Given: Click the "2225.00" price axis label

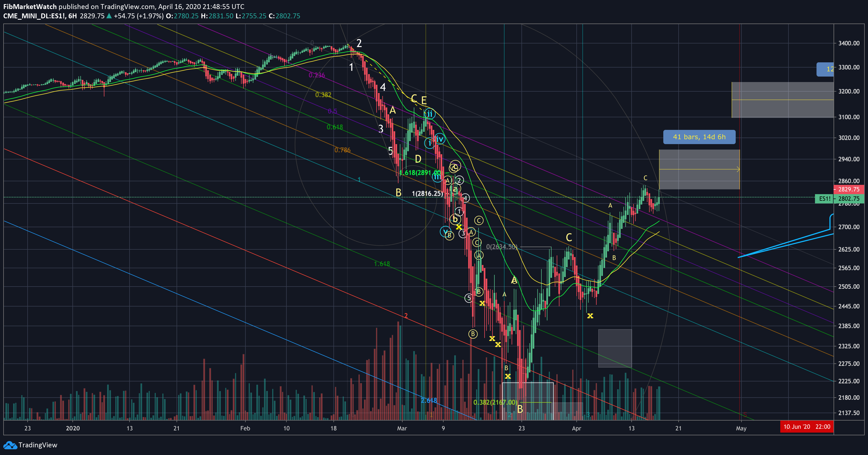Looking at the screenshot, I should pyautogui.click(x=849, y=381).
